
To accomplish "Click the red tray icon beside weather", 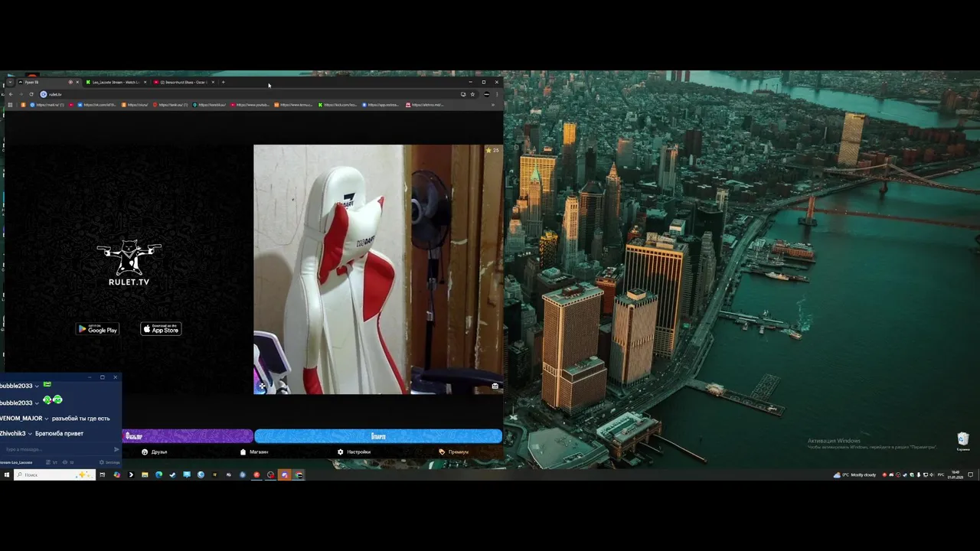I will coord(884,474).
